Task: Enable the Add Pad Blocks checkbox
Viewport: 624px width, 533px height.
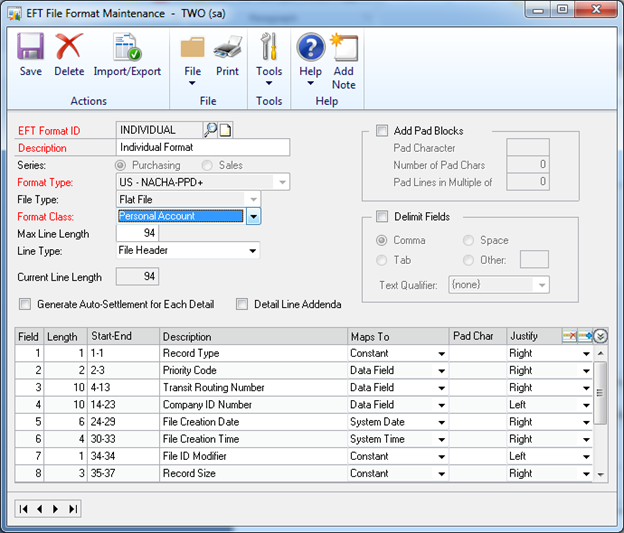Action: [382, 131]
